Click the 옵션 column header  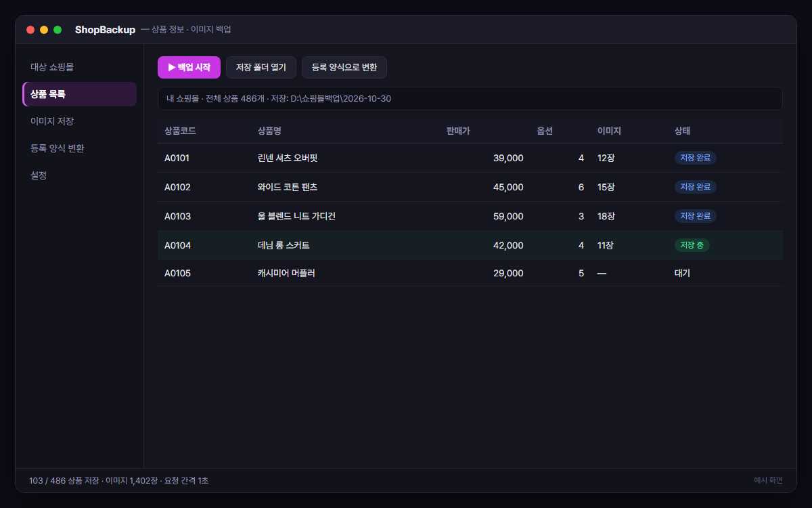545,131
